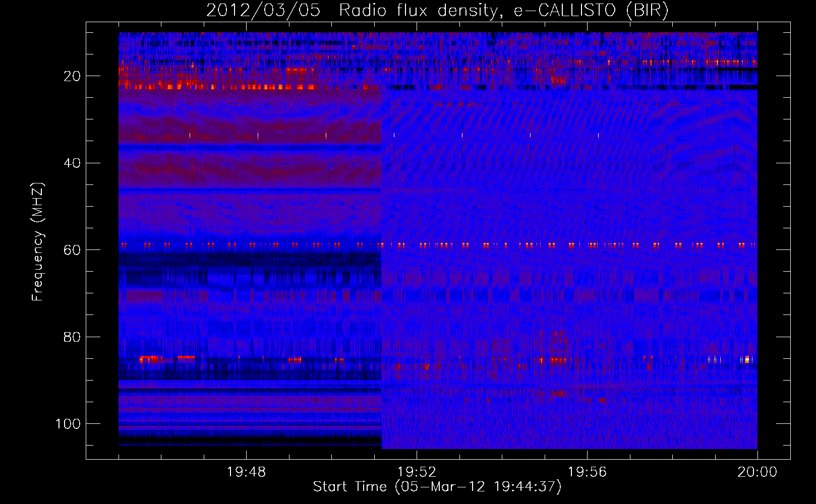Click the "Start Time (05-Mar-12 19:44:37)" label
The image size is (816, 504).
coord(437,487)
